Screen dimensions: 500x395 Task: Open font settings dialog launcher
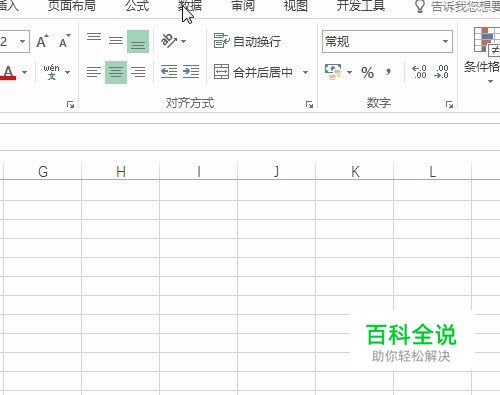(70, 105)
